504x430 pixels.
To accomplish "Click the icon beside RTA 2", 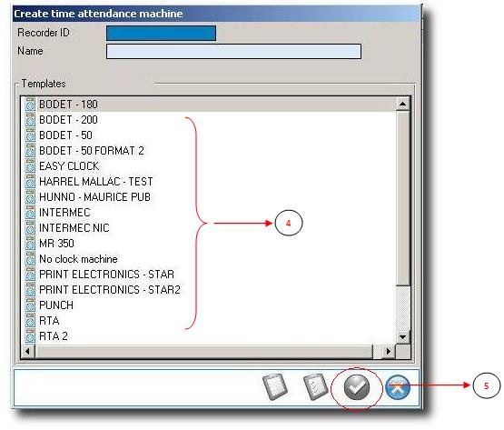I will 30,336.
